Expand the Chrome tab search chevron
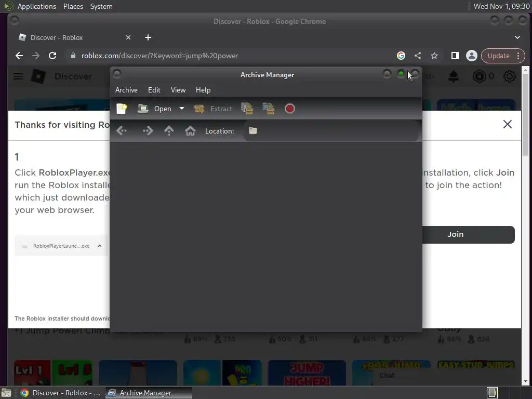532x399 pixels. click(x=517, y=37)
